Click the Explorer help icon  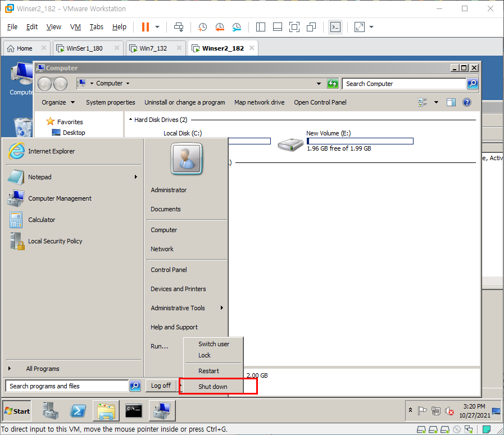point(467,102)
